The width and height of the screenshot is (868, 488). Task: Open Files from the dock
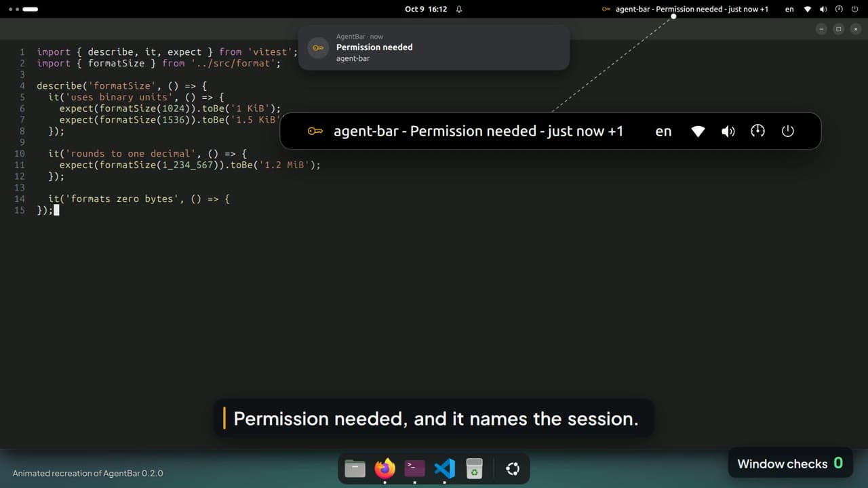coord(355,468)
